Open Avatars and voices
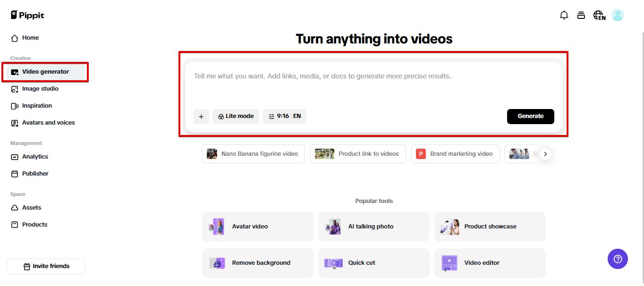Screen dimensions: 644x286 48,122
